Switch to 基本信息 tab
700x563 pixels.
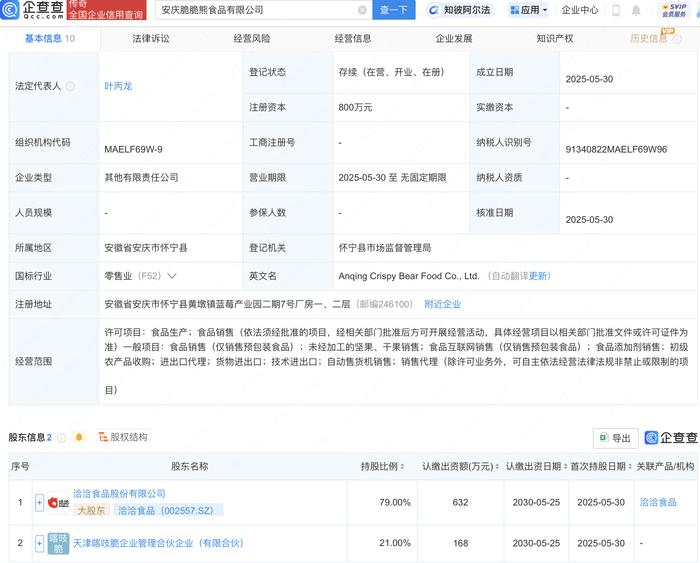49,39
